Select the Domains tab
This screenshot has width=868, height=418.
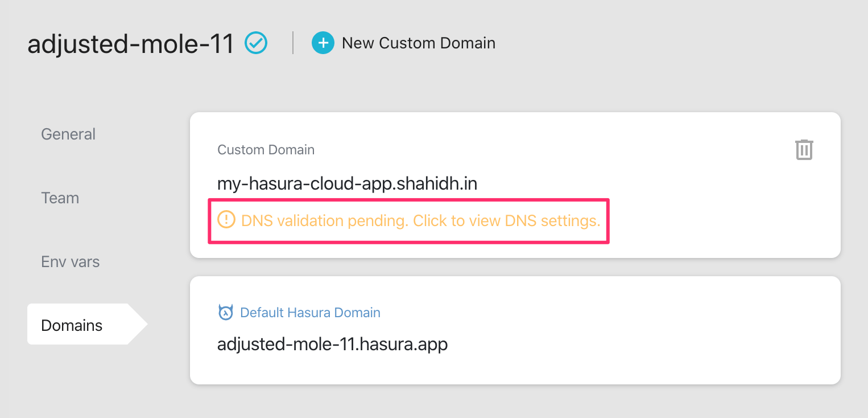72,326
